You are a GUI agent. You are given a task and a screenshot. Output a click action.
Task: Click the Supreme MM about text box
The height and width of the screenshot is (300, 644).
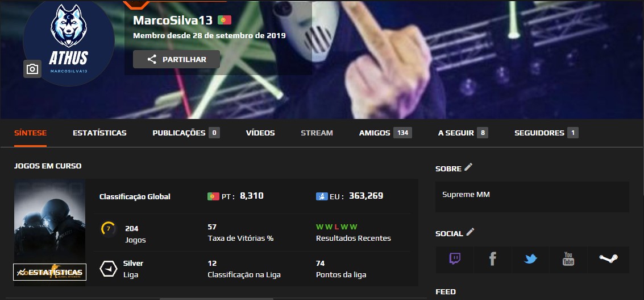(x=532, y=197)
